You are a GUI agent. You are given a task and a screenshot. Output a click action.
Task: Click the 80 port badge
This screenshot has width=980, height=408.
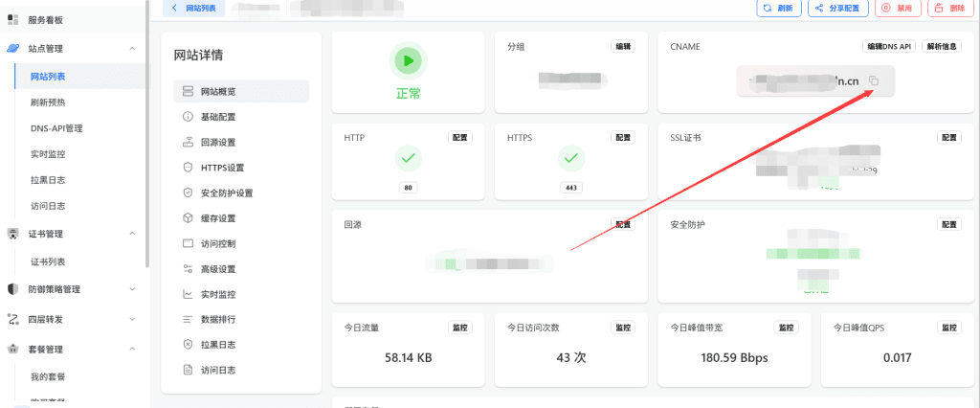click(408, 187)
